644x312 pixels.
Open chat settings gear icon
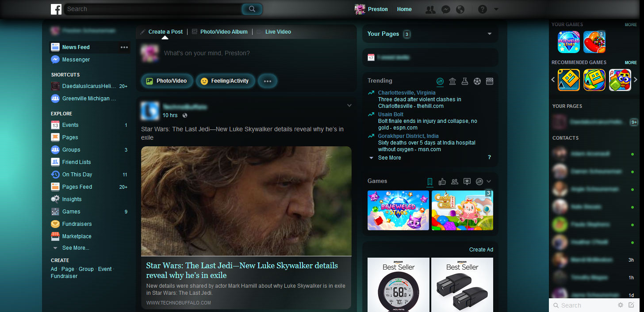click(x=621, y=305)
